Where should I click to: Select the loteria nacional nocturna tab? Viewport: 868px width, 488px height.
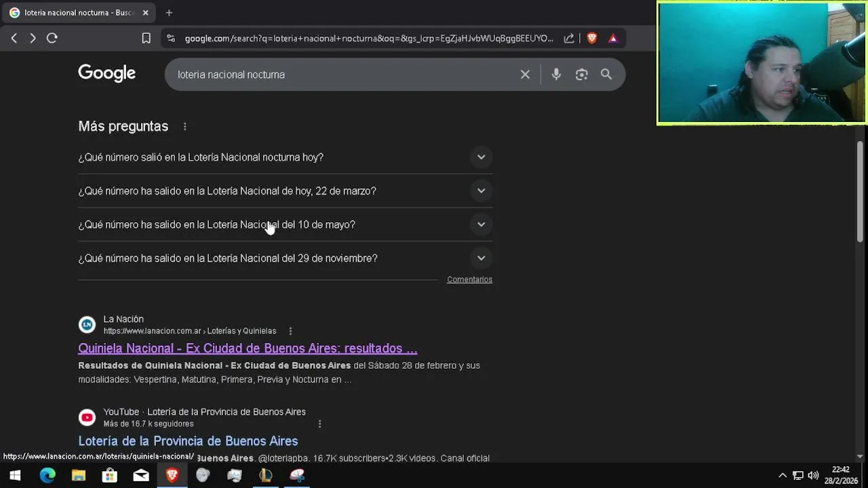79,13
